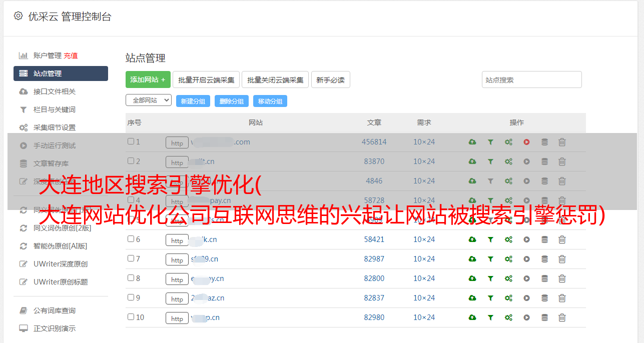Click inside the 站点搜索 search field

pos(532,79)
